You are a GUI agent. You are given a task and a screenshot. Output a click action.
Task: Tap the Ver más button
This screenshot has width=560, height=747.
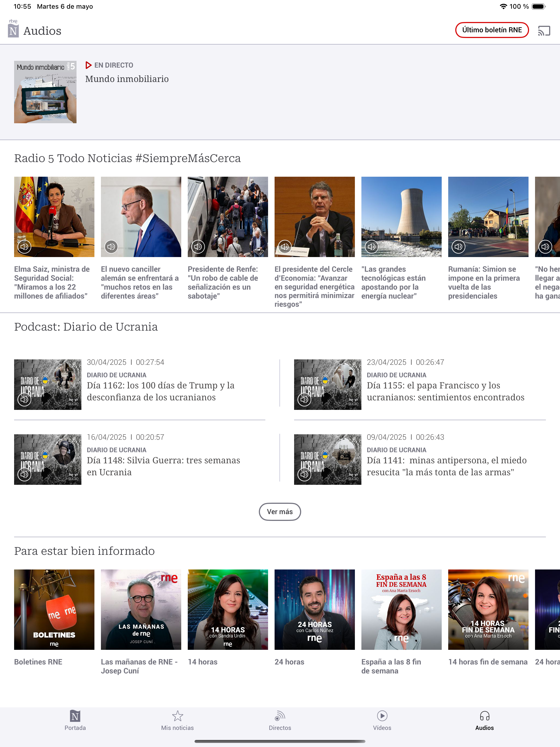pyautogui.click(x=280, y=512)
